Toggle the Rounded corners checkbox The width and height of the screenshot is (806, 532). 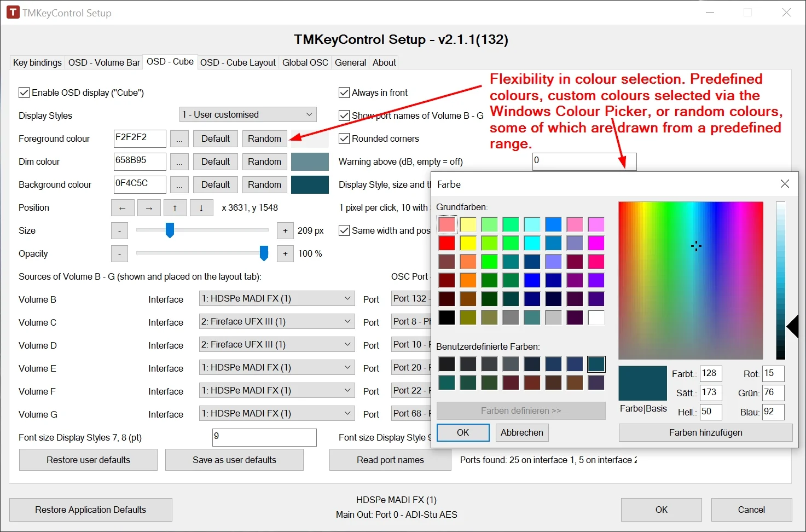pyautogui.click(x=344, y=138)
